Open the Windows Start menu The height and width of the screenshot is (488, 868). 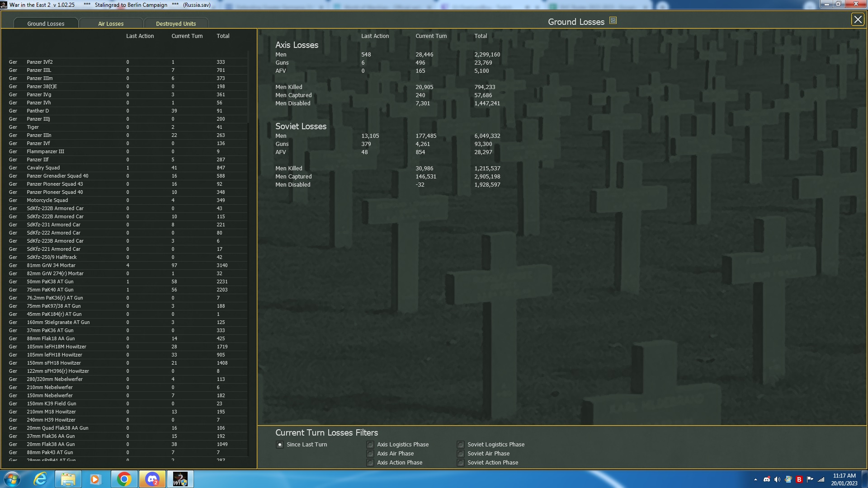point(12,479)
